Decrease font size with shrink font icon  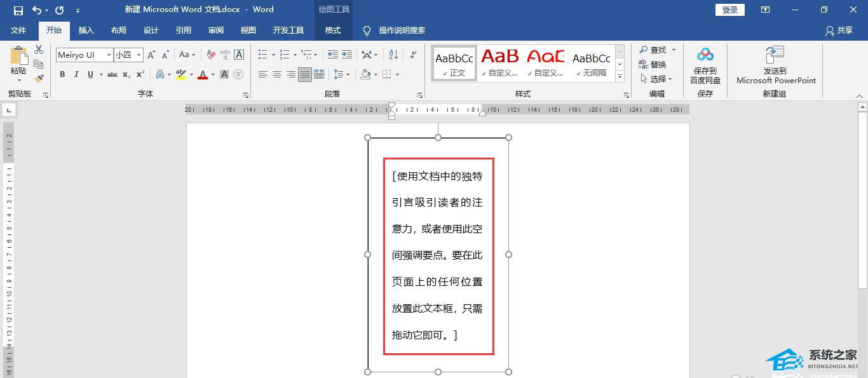[165, 55]
